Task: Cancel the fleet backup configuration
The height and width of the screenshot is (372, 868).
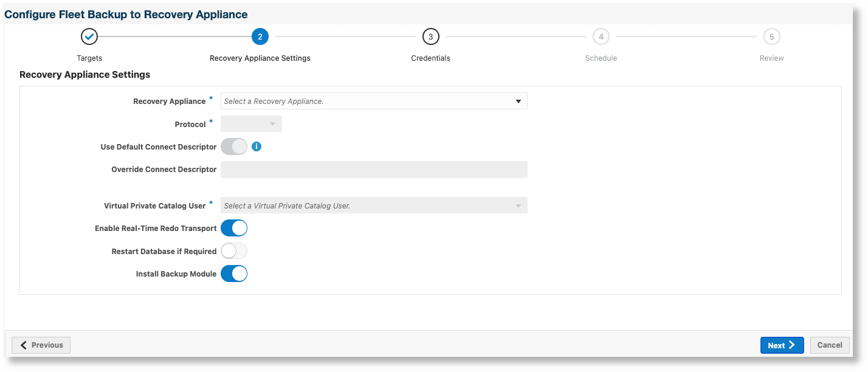Action: [830, 345]
